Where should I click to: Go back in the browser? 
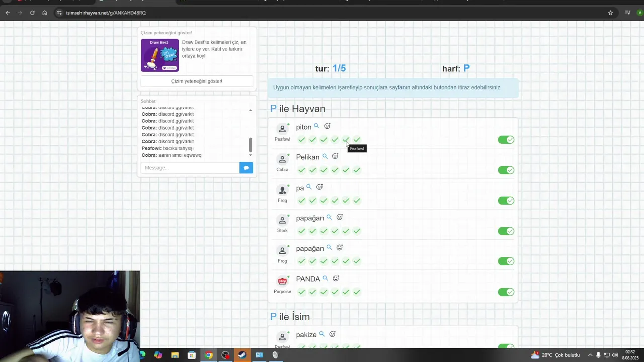[x=8, y=13]
